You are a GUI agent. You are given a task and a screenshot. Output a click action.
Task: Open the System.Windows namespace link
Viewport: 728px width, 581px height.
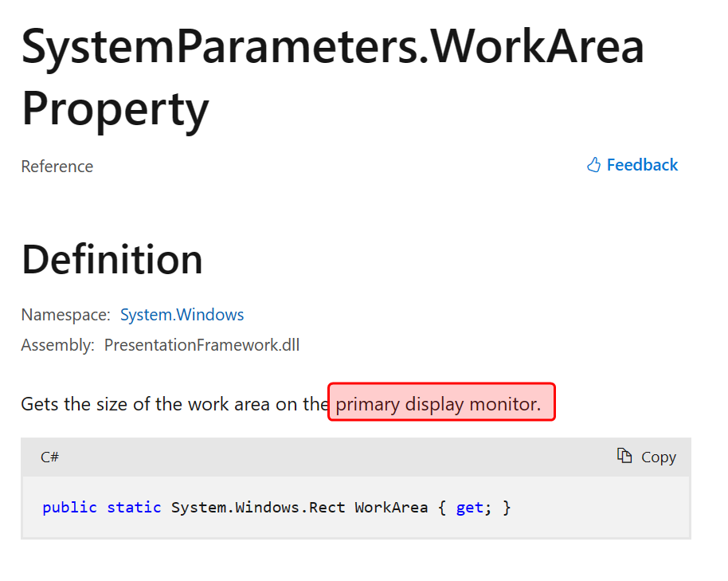click(182, 315)
